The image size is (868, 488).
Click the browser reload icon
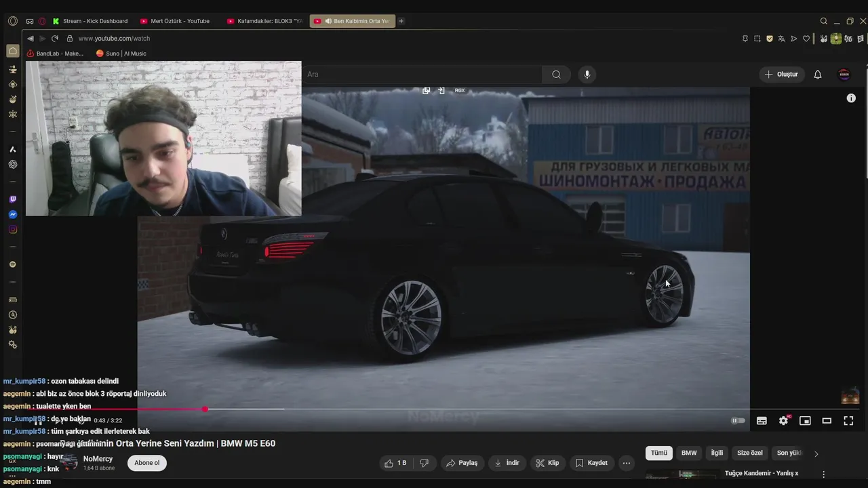tap(55, 39)
